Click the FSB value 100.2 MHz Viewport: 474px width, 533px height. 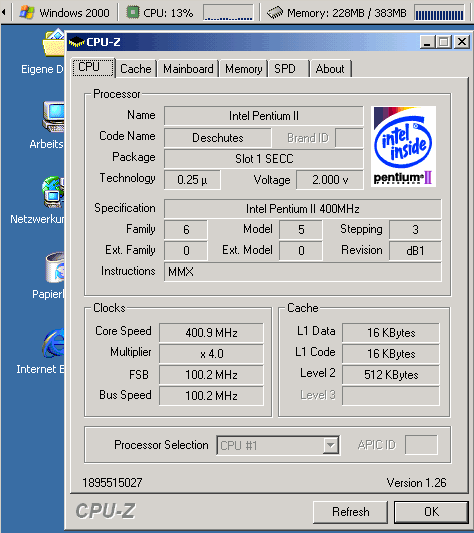(211, 375)
